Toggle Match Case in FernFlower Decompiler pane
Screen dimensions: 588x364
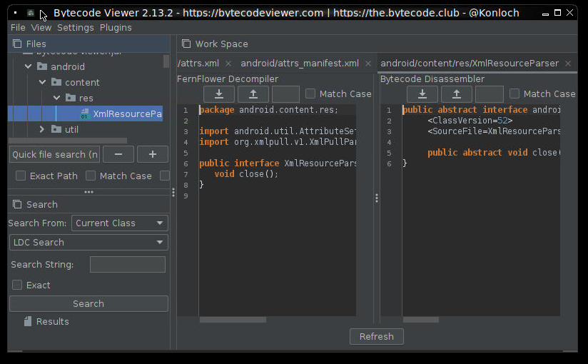[x=310, y=93]
